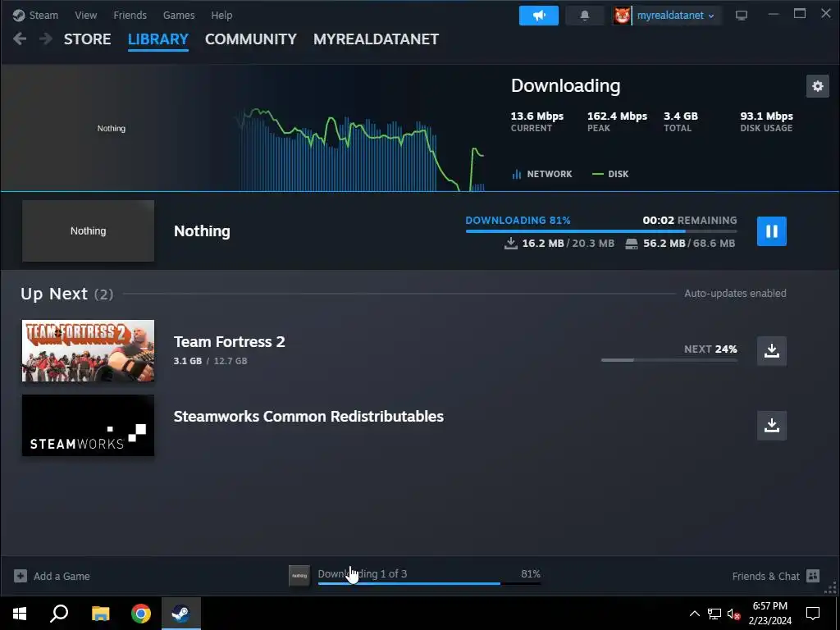Image resolution: width=840 pixels, height=630 pixels.
Task: Start Team Fortress 2 download now
Action: pos(771,351)
